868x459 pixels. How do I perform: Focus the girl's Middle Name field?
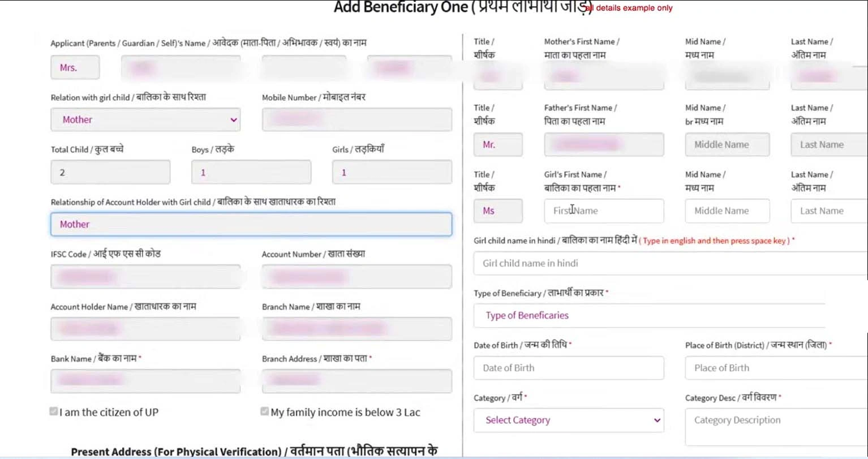point(727,211)
